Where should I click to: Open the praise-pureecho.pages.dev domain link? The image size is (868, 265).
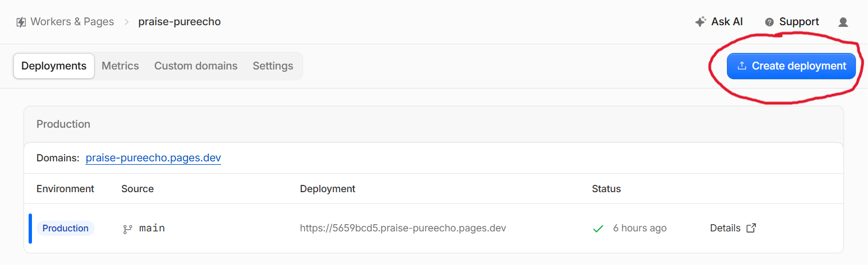point(153,158)
